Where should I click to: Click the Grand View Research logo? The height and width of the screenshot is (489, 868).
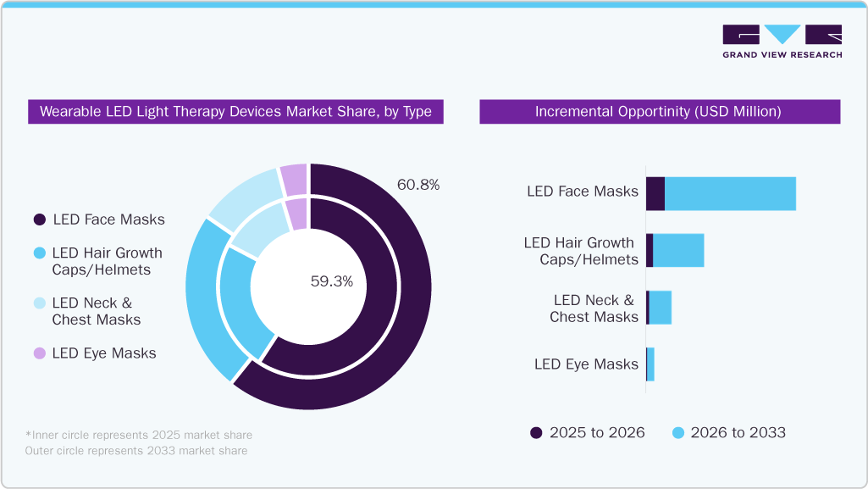coord(782,42)
